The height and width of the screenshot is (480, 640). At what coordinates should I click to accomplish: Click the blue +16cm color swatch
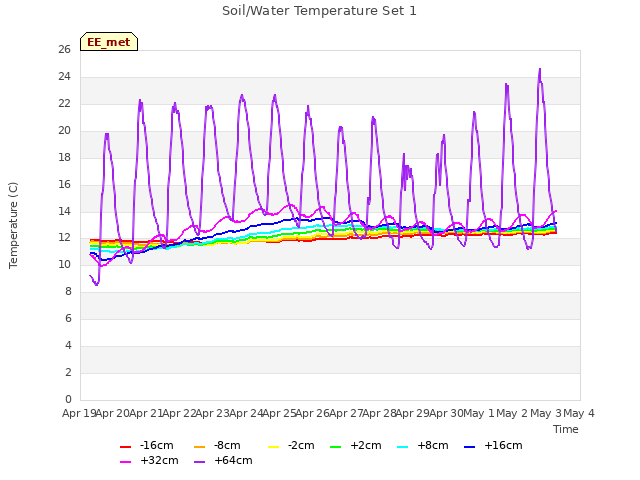pos(469,447)
